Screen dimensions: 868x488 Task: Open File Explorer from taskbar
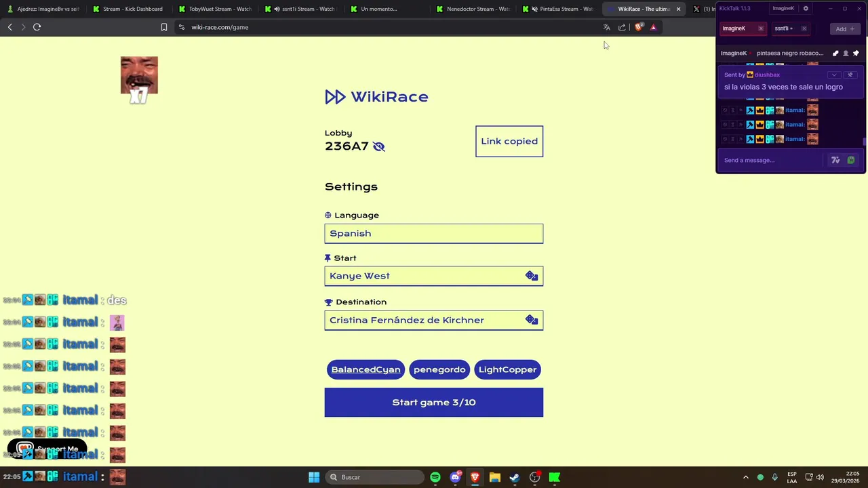495,477
